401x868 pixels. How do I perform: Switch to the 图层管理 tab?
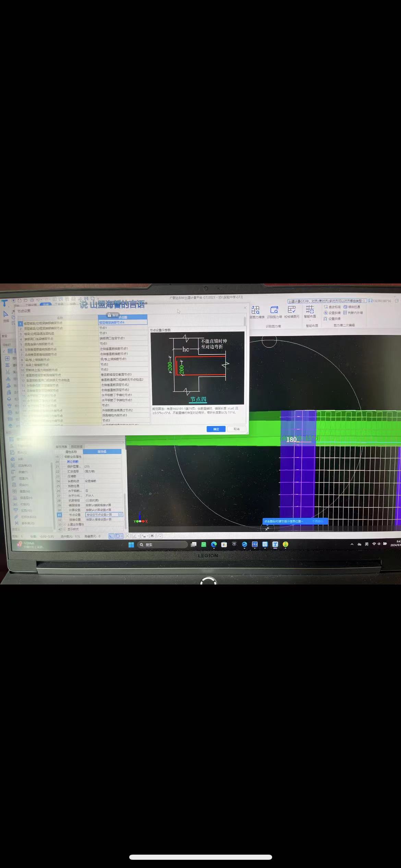click(77, 447)
